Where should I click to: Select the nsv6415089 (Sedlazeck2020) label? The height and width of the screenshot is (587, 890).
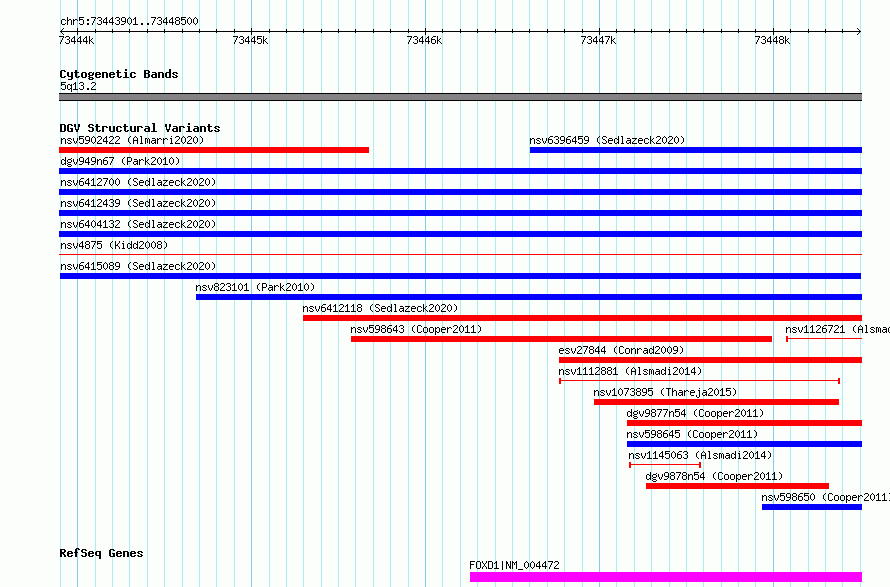pyautogui.click(x=138, y=266)
